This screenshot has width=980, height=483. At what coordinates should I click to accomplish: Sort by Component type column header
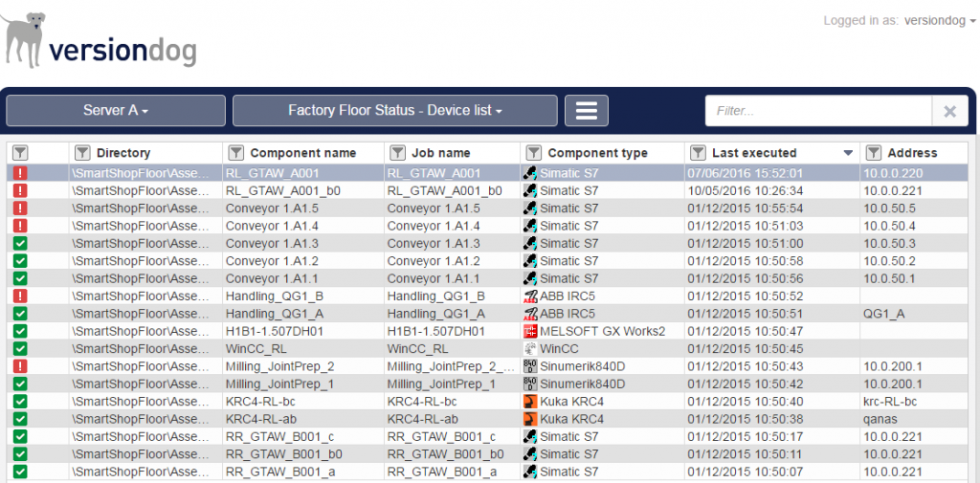(x=597, y=153)
